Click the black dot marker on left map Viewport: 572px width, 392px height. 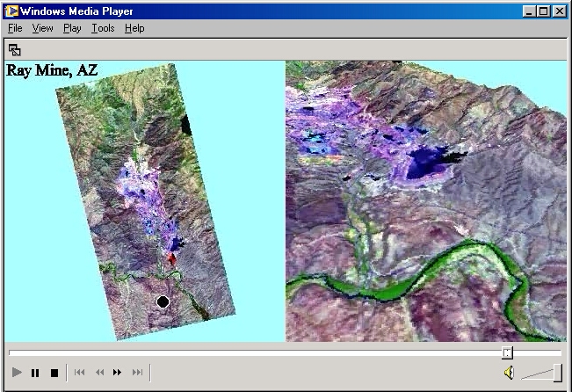tap(163, 301)
